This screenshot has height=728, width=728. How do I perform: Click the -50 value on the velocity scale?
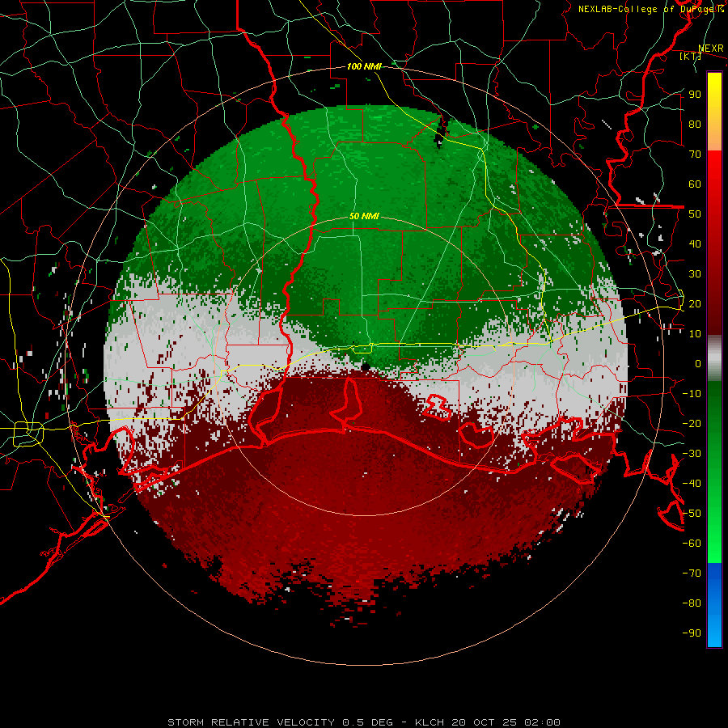click(692, 514)
